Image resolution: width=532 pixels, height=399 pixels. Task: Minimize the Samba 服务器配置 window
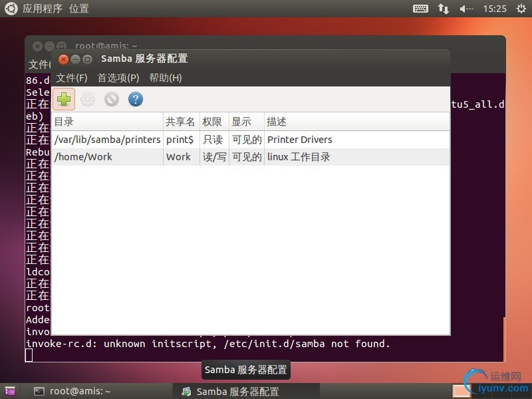coord(75,59)
